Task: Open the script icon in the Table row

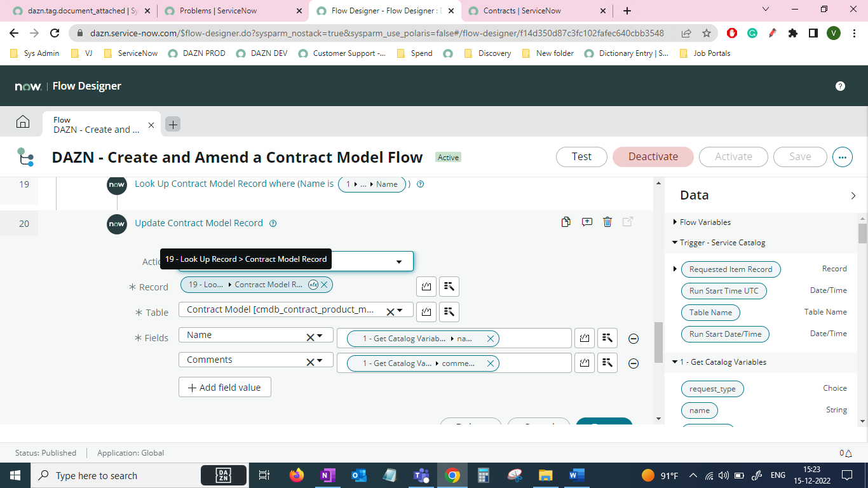Action: [x=426, y=312]
